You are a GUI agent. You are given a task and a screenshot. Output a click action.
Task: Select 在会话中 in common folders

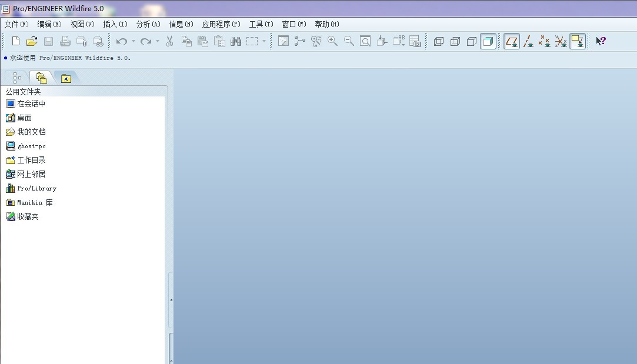[26, 103]
